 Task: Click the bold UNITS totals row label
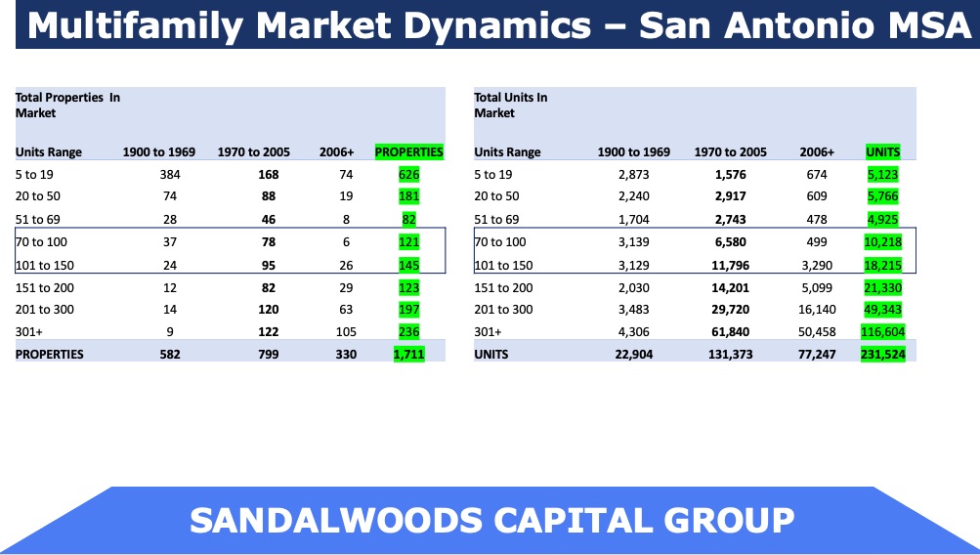tap(492, 354)
